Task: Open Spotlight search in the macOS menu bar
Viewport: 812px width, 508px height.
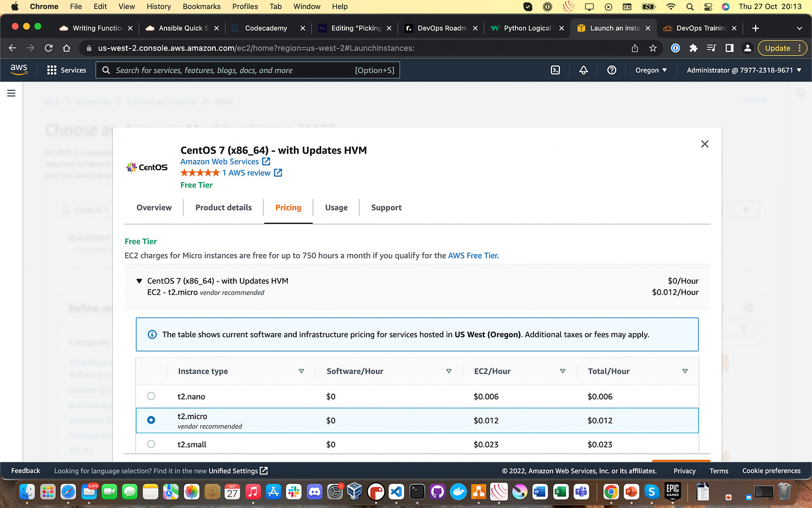Action: click(x=690, y=7)
